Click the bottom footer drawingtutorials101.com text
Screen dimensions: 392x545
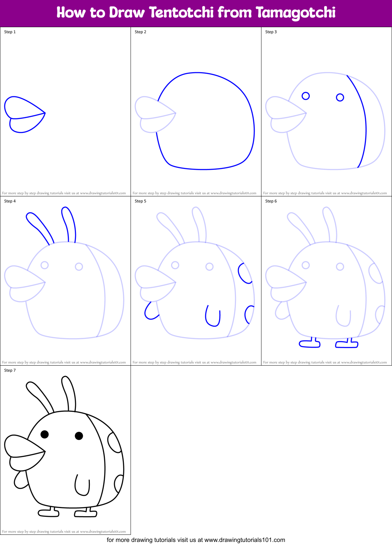tap(196, 540)
